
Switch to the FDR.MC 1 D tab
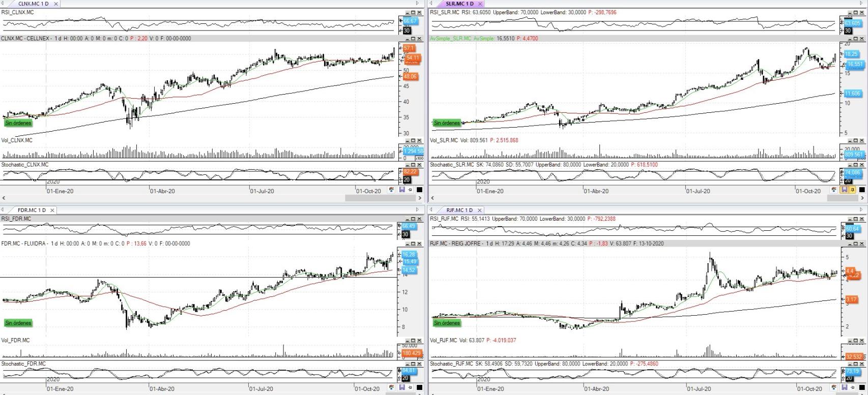pos(32,210)
